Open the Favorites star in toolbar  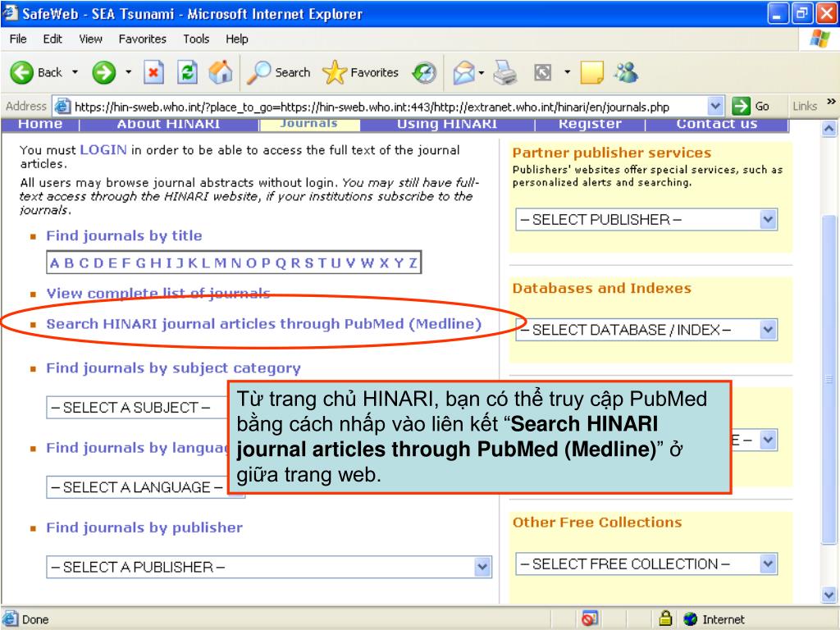tap(335, 72)
